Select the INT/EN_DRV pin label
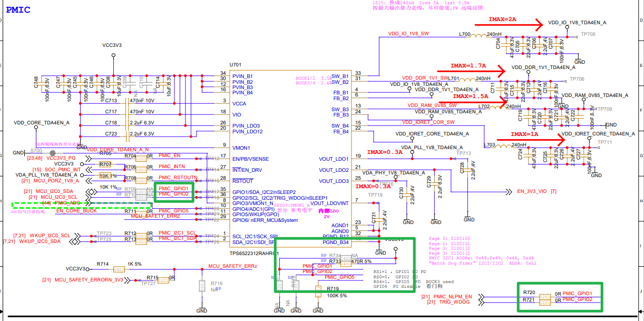Screen dimensions: 644x321 [x=247, y=170]
